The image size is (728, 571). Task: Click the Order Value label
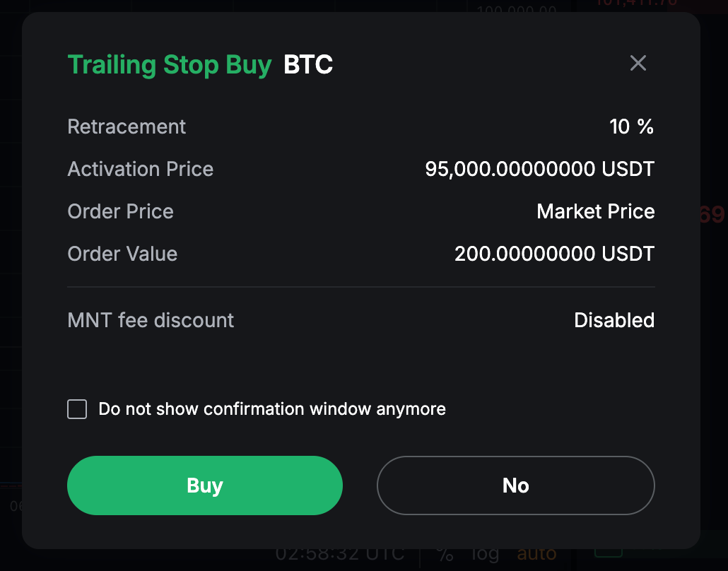click(x=122, y=254)
